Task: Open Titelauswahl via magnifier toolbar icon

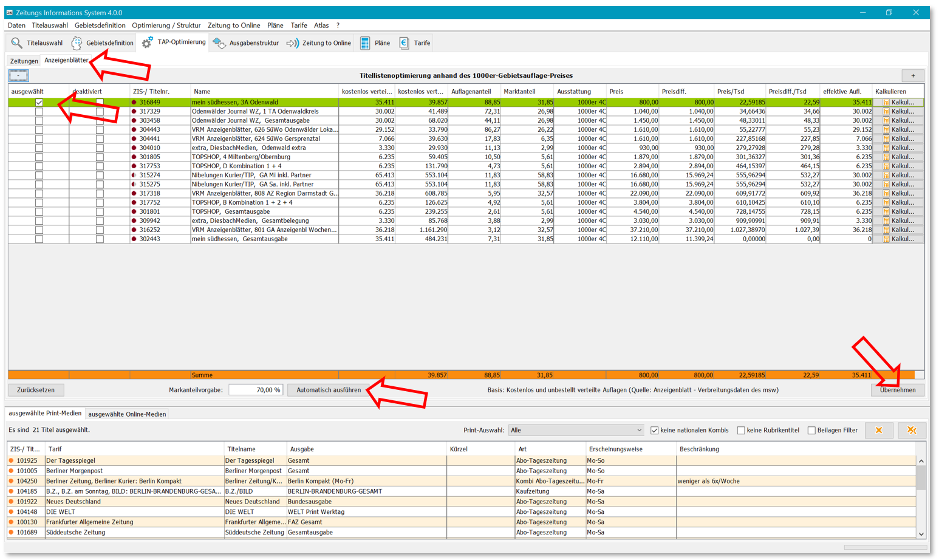Action: click(x=17, y=43)
